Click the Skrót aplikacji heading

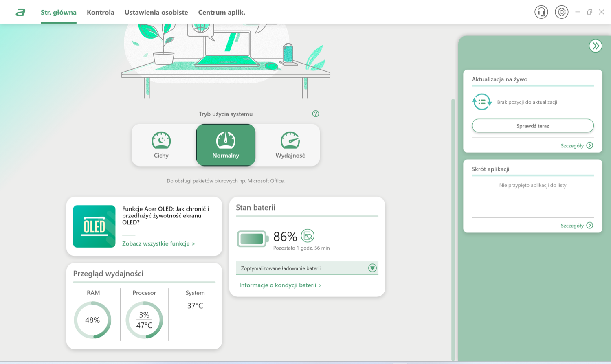[x=490, y=169]
